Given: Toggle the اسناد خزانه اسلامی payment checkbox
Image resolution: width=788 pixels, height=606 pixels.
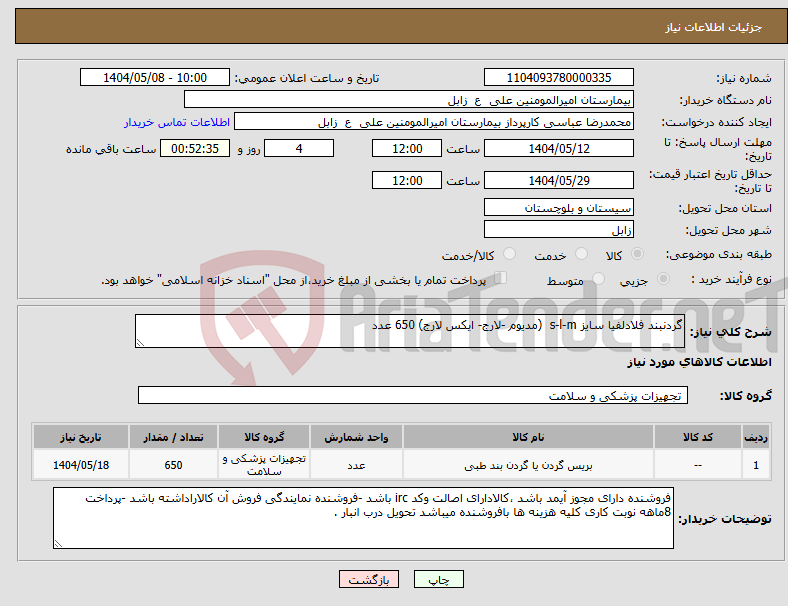Looking at the screenshot, I should coord(501,278).
